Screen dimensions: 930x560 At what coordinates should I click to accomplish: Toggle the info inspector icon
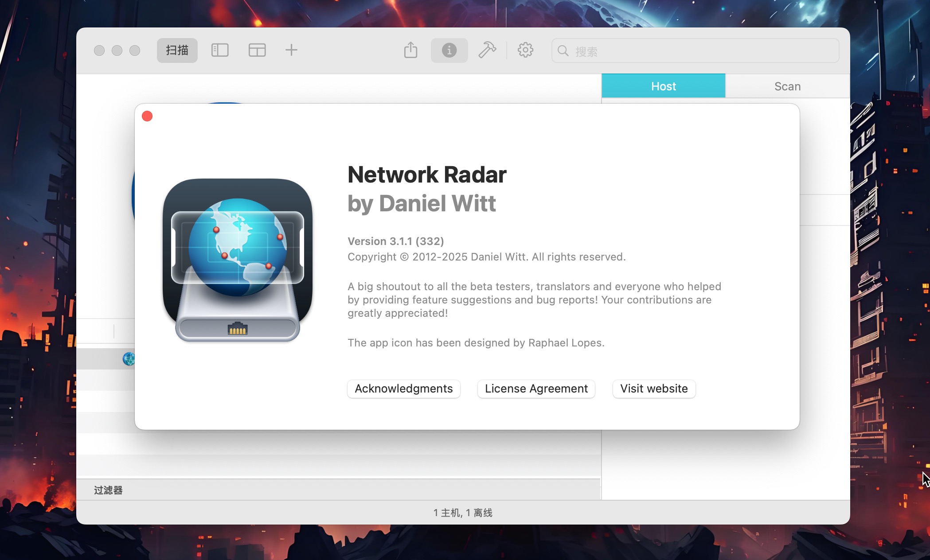coord(449,50)
